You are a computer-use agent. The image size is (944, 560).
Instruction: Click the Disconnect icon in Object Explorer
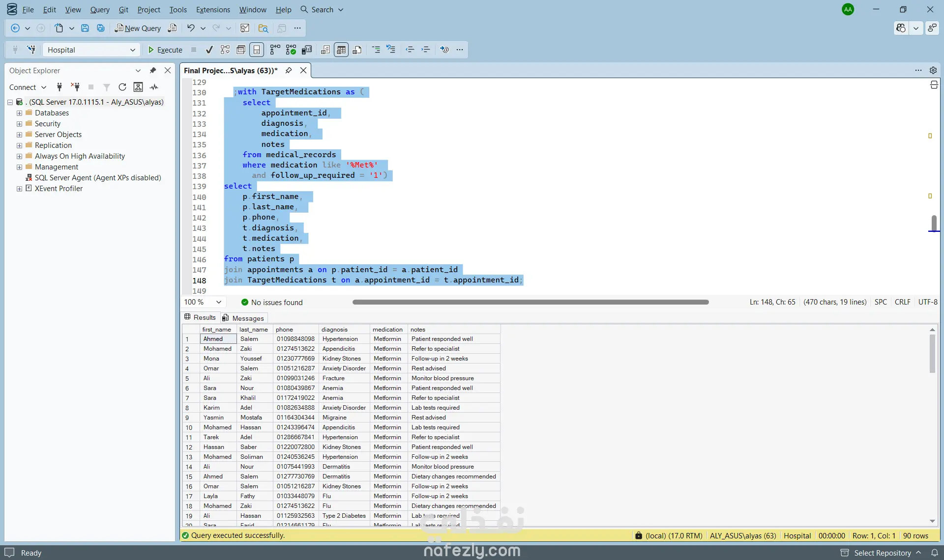coord(75,87)
